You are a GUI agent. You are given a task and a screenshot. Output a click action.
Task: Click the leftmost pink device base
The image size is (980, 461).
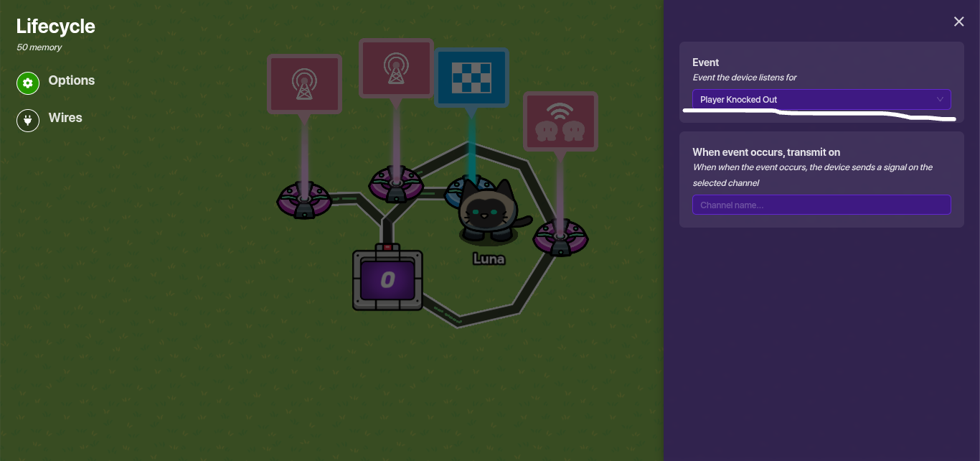[304, 200]
